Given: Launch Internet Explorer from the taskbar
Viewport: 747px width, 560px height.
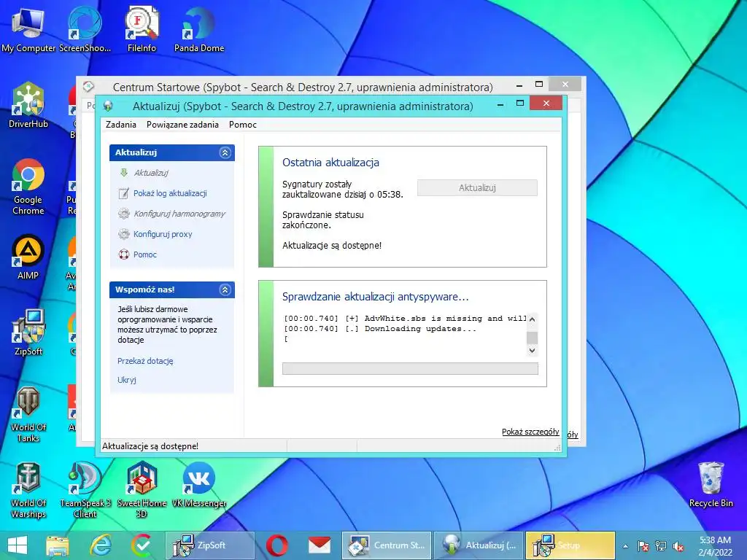Looking at the screenshot, I should coord(101,545).
